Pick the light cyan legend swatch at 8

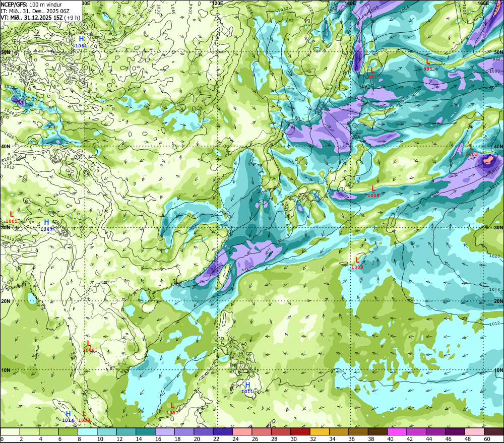[87, 431]
